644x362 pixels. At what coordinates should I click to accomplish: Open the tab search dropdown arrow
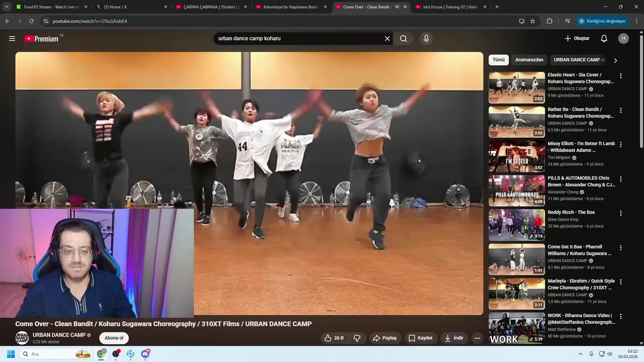(x=6, y=7)
